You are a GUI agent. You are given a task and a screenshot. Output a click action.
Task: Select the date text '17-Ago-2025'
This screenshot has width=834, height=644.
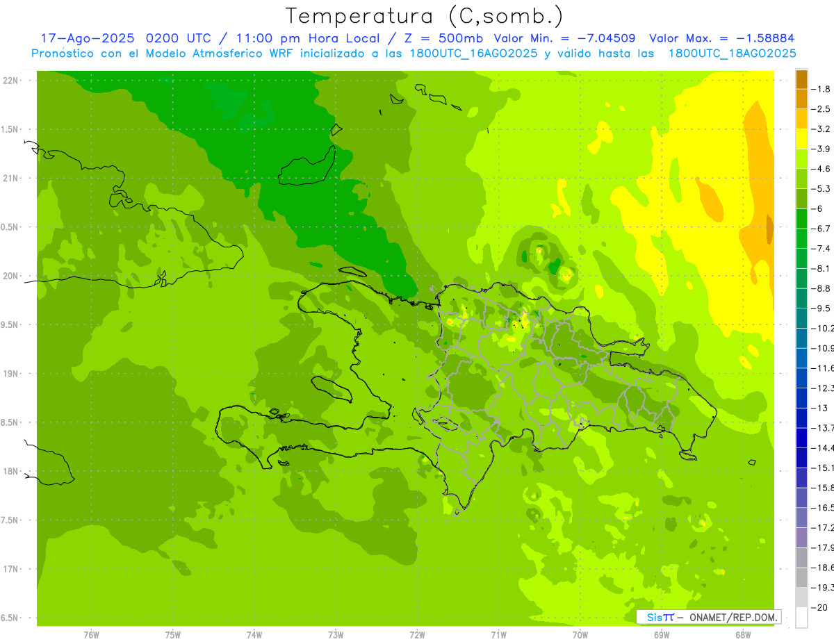pyautogui.click(x=88, y=38)
